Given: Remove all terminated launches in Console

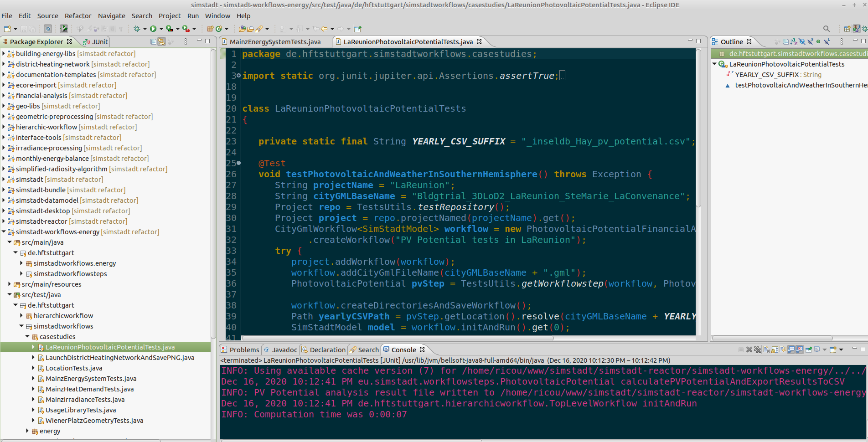Looking at the screenshot, I should [757, 349].
